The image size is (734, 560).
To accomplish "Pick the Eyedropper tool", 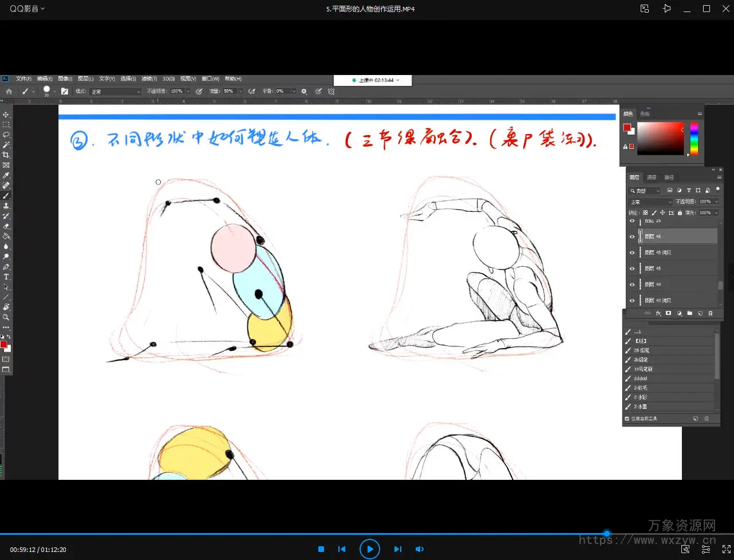I will coord(6,175).
